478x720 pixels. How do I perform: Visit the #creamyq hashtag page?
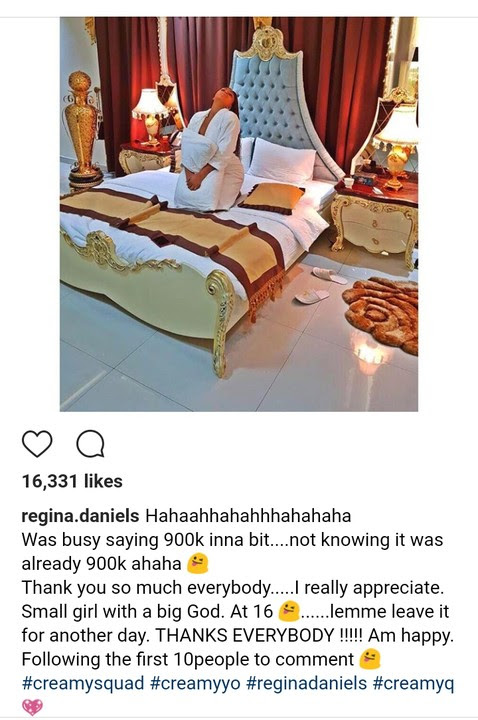click(413, 683)
